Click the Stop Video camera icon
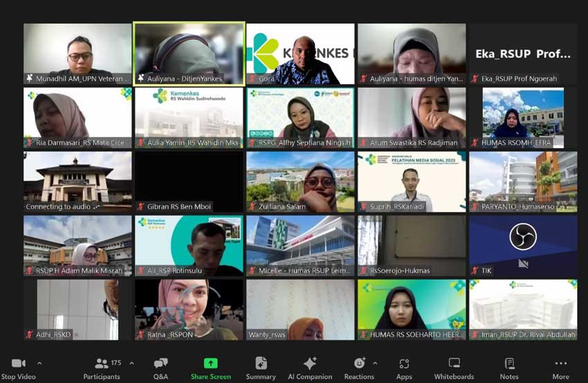 tap(19, 363)
